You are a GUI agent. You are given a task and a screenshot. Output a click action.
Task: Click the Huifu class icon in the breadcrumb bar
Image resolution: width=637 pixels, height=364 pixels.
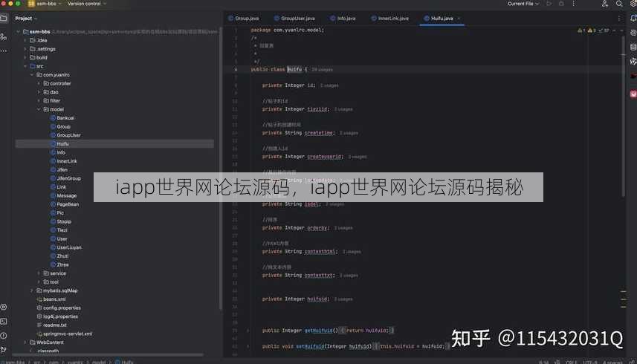[118, 362]
